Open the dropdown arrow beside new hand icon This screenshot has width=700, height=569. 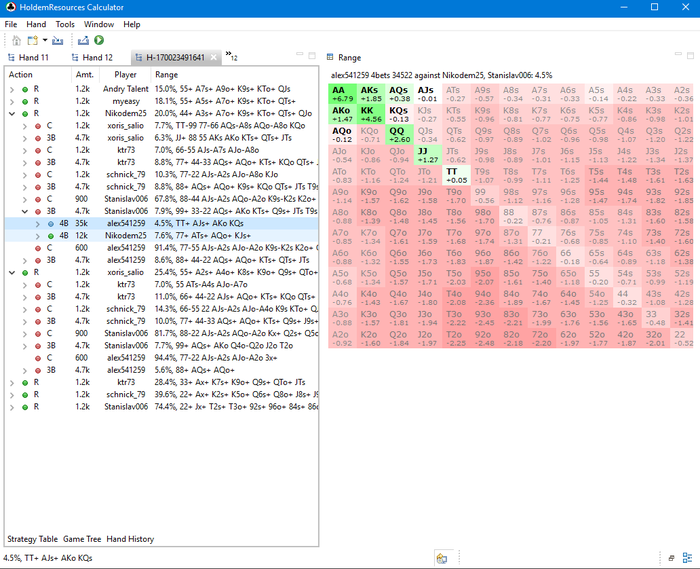coord(45,40)
